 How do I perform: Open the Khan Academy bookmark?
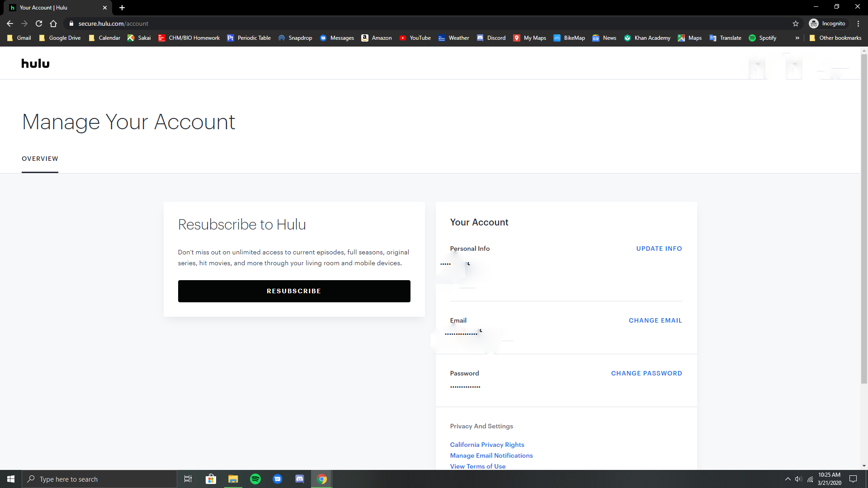coord(647,38)
